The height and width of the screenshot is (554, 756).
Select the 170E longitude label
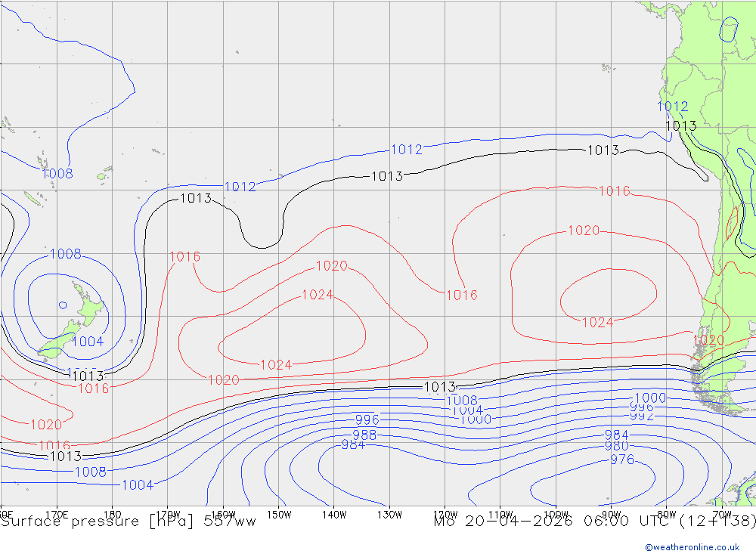tap(57, 515)
